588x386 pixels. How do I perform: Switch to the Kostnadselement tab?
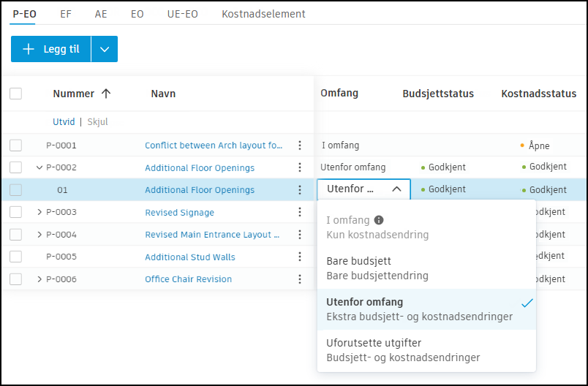(263, 14)
